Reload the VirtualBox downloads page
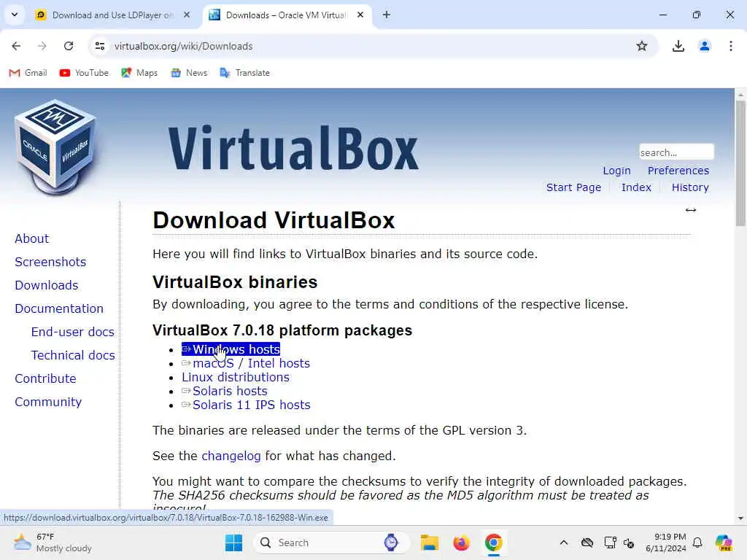 click(x=69, y=46)
